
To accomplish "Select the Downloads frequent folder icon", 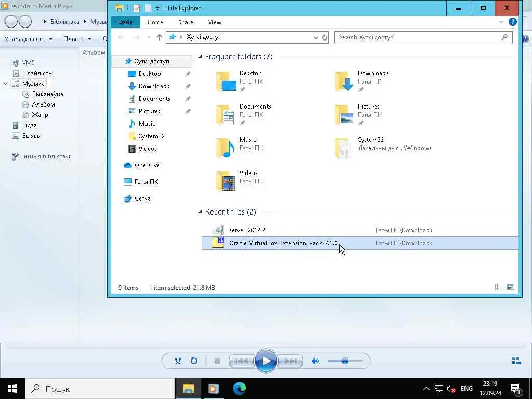I will pos(345,82).
